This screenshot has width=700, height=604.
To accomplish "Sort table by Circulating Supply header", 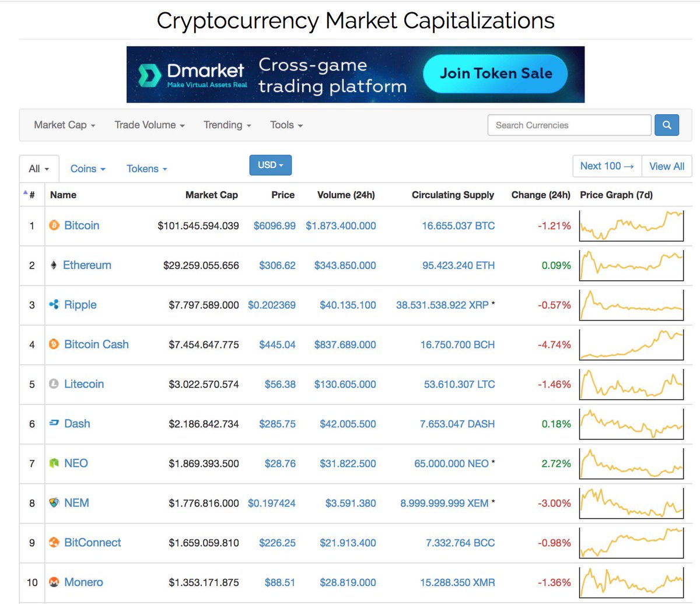I will (x=453, y=195).
